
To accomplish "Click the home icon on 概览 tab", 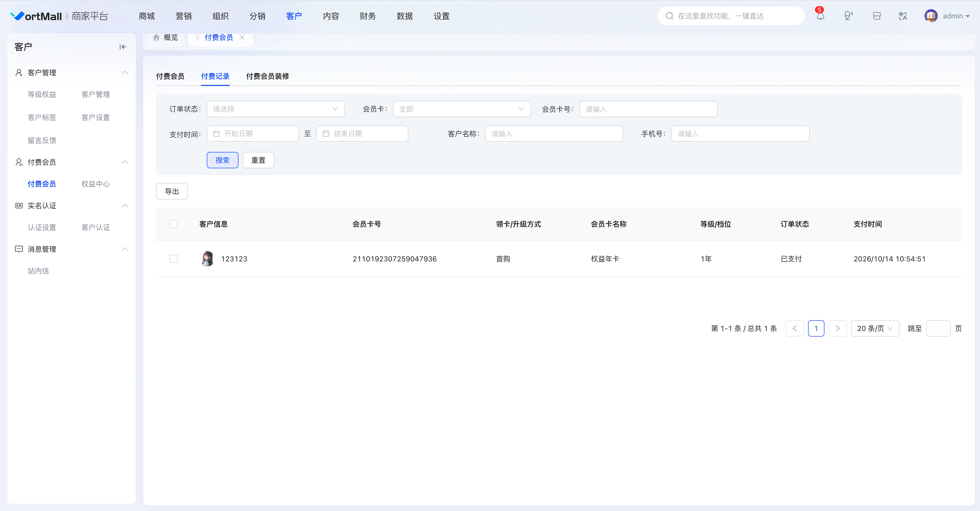I will [x=156, y=37].
